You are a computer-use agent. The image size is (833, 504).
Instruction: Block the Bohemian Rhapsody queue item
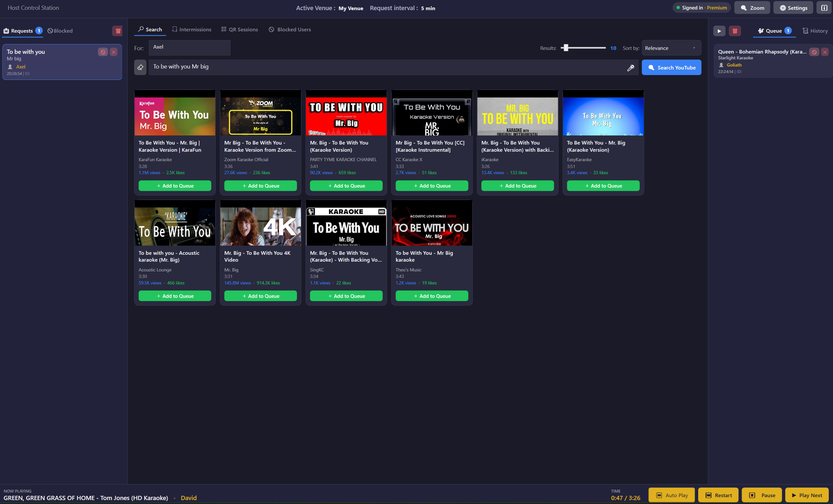(x=814, y=52)
